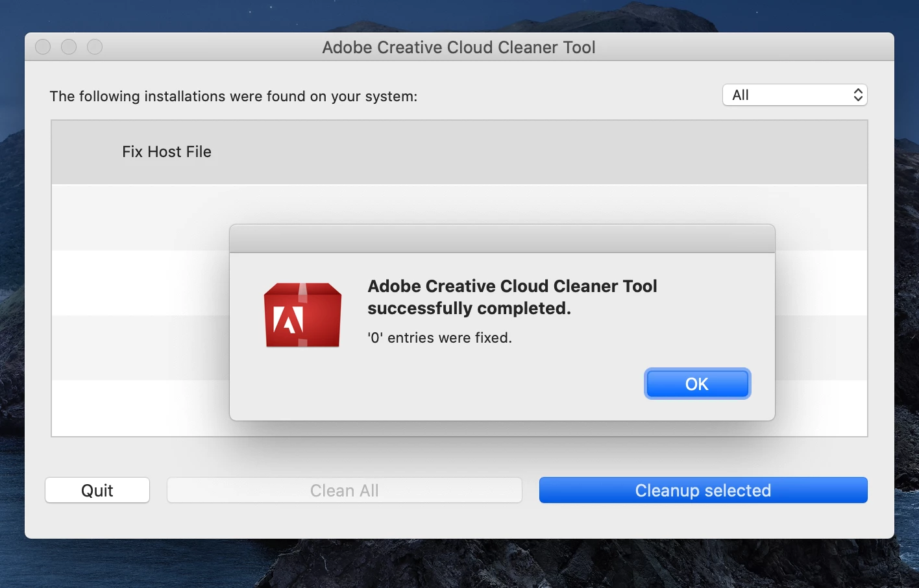Click the Cleanup selected button
The width and height of the screenshot is (919, 588).
(704, 490)
